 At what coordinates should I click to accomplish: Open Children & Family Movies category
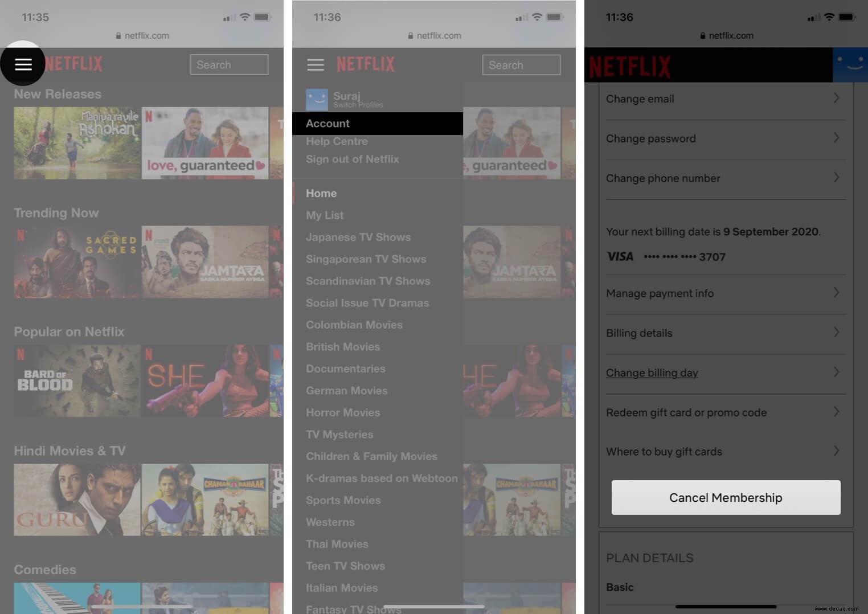click(372, 456)
